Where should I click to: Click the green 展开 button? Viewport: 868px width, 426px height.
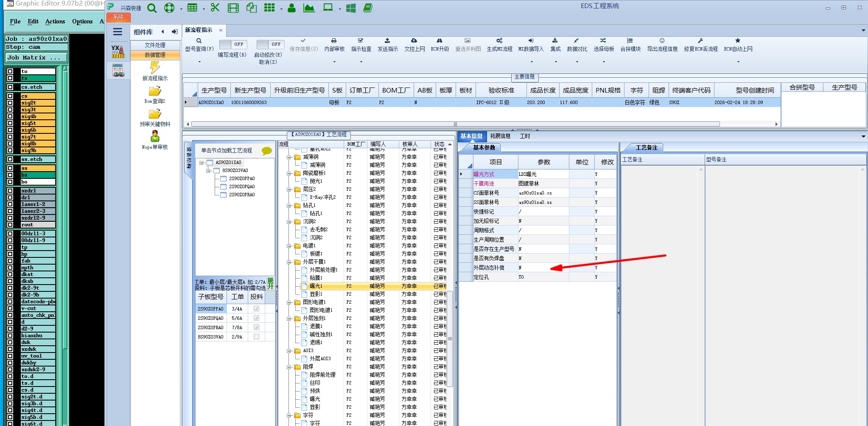271,283
